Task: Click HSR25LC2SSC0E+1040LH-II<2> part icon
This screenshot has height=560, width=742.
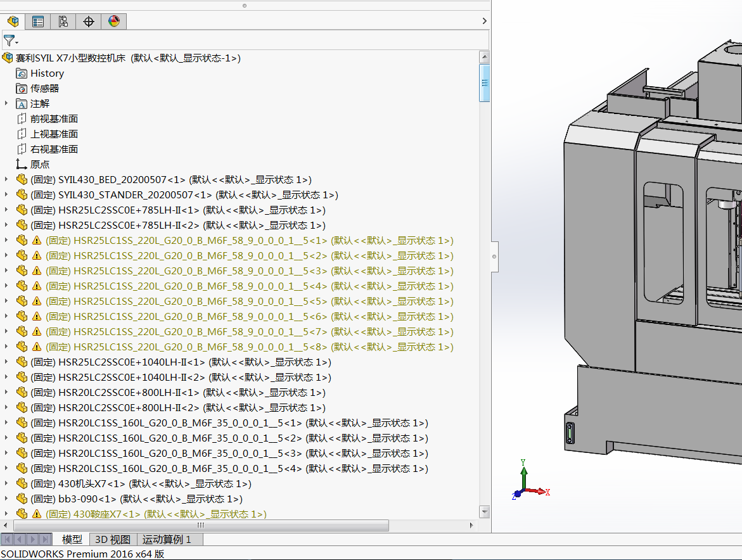Action: (22, 377)
